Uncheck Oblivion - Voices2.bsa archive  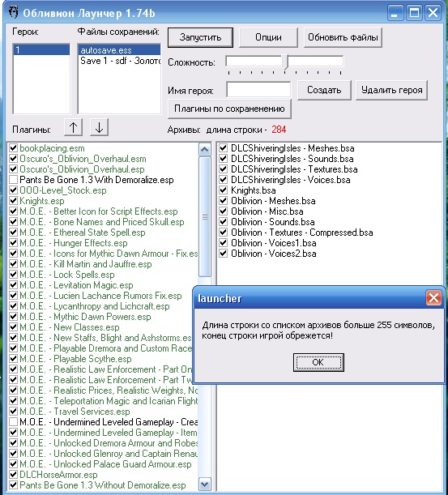[x=224, y=254]
